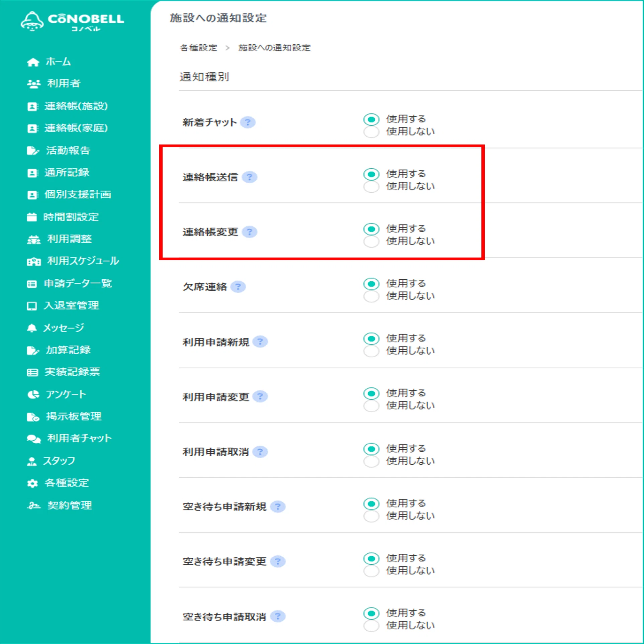Click the 実績記録票 table icon
644x644 pixels.
pos(32,372)
